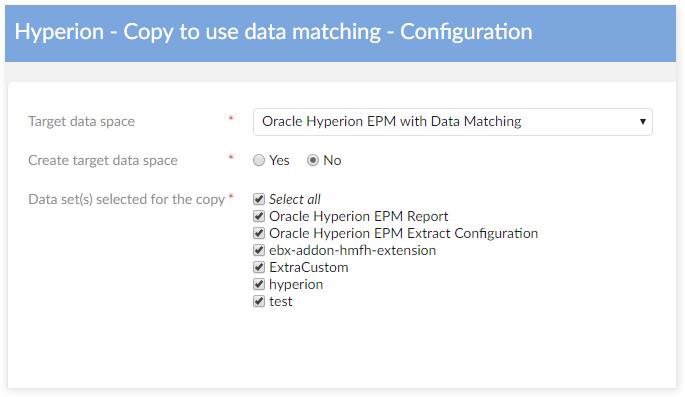Click the Yes label text
Screen dimensions: 685x397
(279, 160)
